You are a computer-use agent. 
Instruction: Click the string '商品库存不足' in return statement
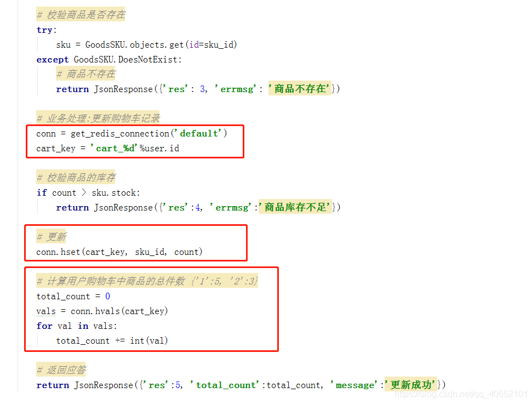[295, 207]
